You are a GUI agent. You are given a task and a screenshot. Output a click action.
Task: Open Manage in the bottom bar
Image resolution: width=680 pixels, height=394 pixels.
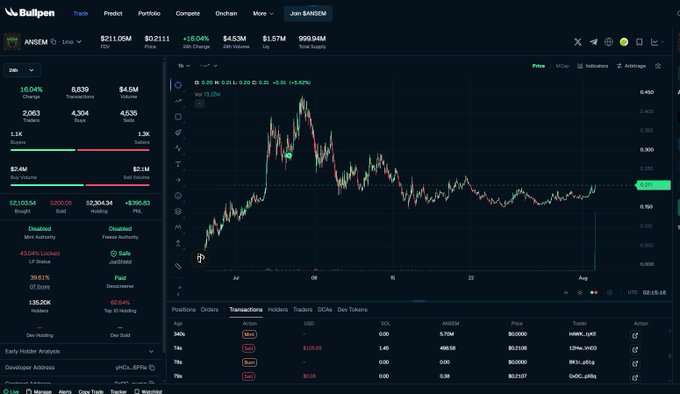coord(39,391)
